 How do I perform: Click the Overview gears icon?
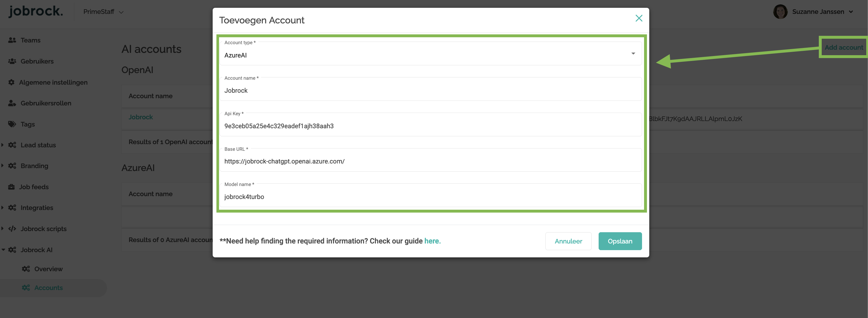[26, 269]
